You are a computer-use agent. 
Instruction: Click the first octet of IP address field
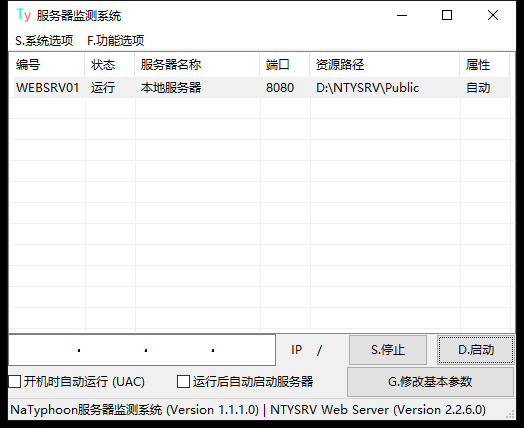click(43, 350)
